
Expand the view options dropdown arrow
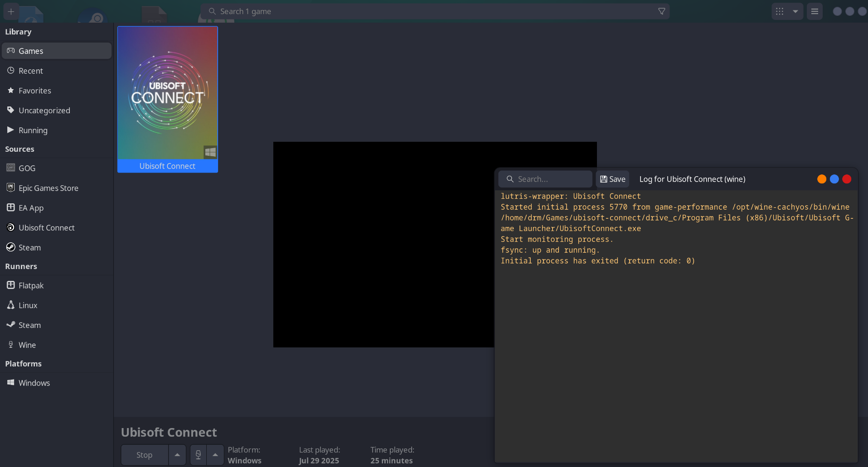pos(795,11)
